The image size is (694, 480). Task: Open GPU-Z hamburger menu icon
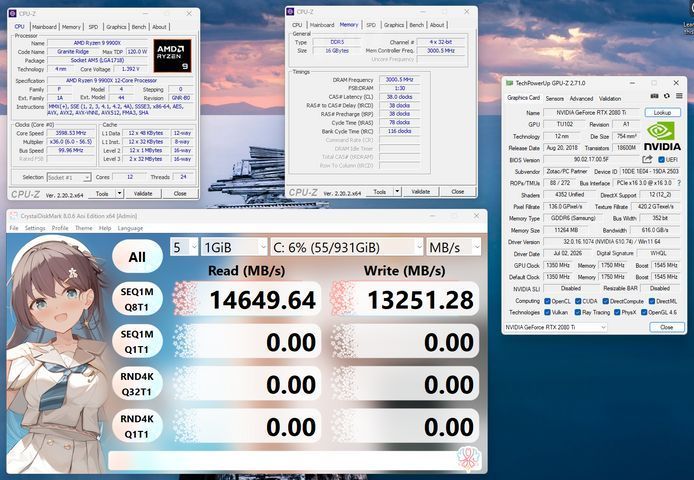click(679, 96)
